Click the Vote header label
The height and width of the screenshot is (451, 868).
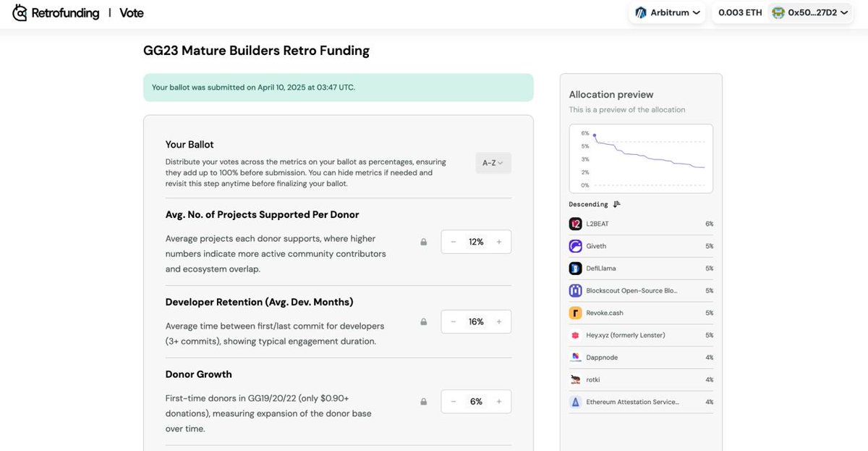(x=132, y=13)
